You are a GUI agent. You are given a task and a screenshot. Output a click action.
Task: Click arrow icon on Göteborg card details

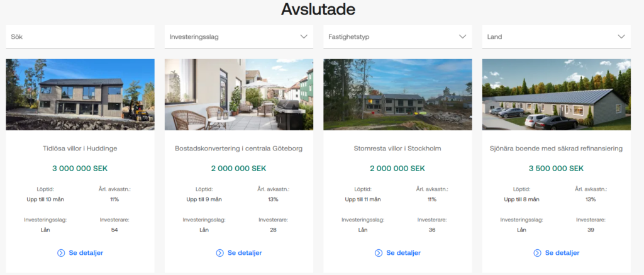pos(219,253)
